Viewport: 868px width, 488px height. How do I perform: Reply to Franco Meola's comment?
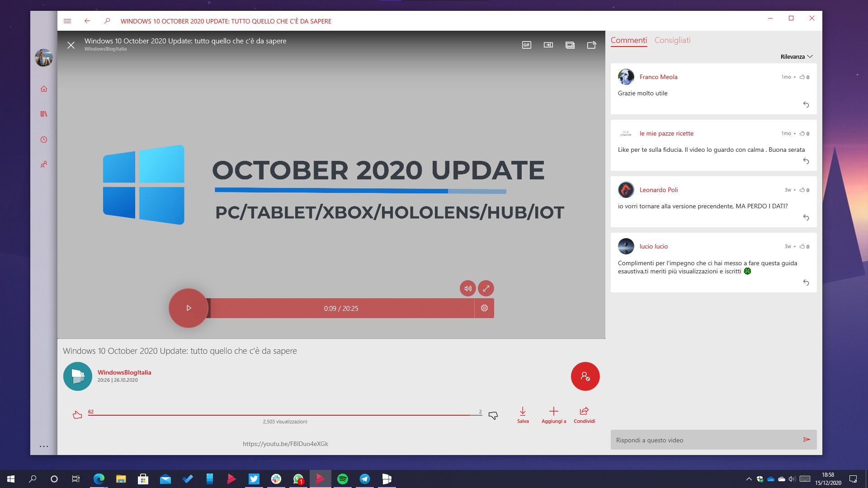click(x=806, y=104)
